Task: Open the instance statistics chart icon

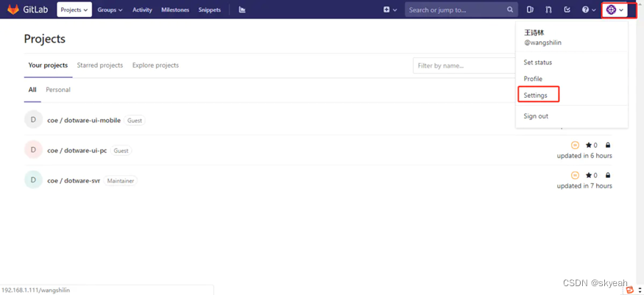Action: pyautogui.click(x=242, y=10)
